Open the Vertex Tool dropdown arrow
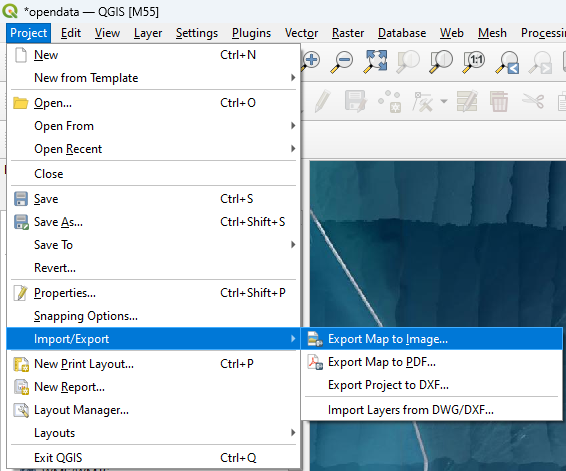566x471 pixels. pyautogui.click(x=444, y=101)
